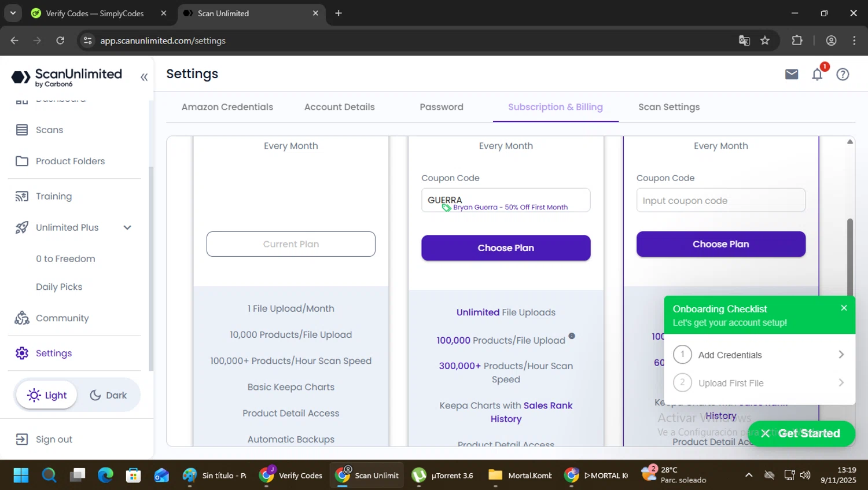
Task: Open browser extensions menu
Action: 797,40
